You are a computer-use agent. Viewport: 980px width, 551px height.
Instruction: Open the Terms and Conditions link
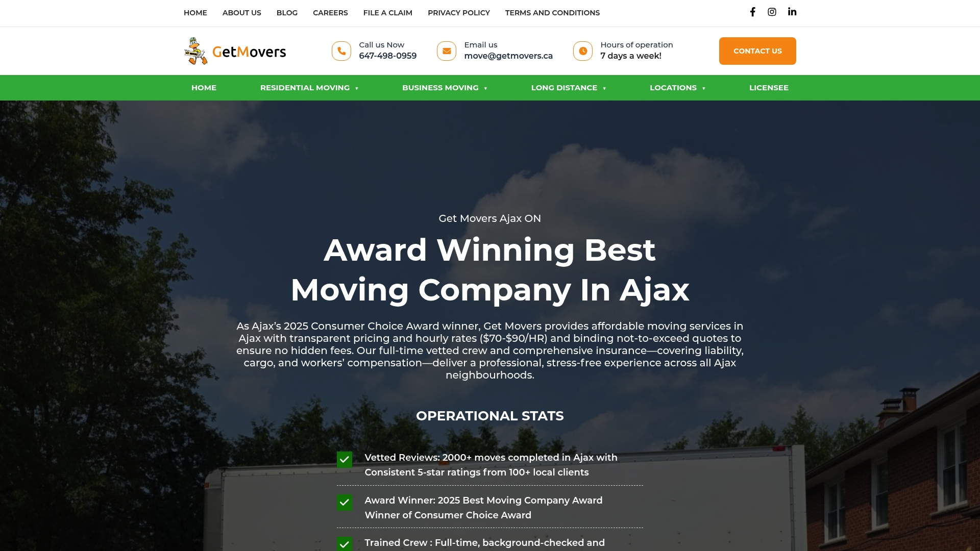(552, 13)
